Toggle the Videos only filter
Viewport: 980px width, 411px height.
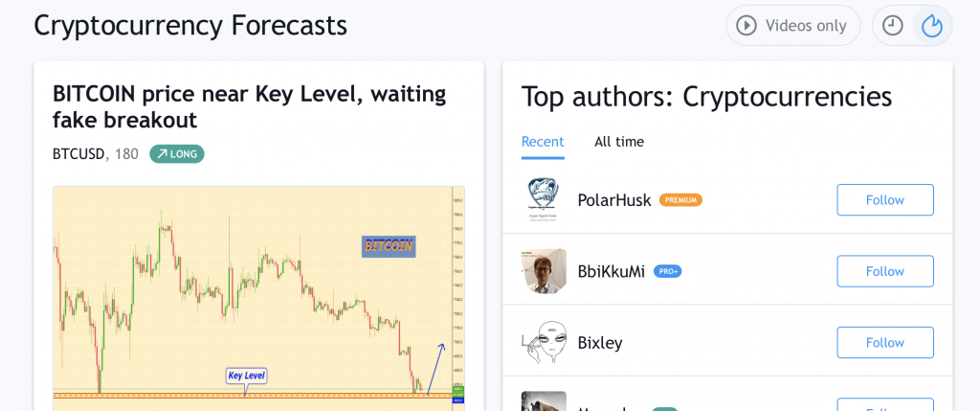pyautogui.click(x=792, y=26)
